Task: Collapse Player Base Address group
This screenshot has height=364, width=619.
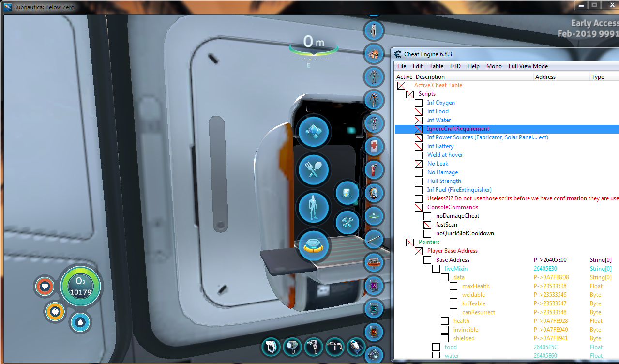Action: (x=419, y=251)
